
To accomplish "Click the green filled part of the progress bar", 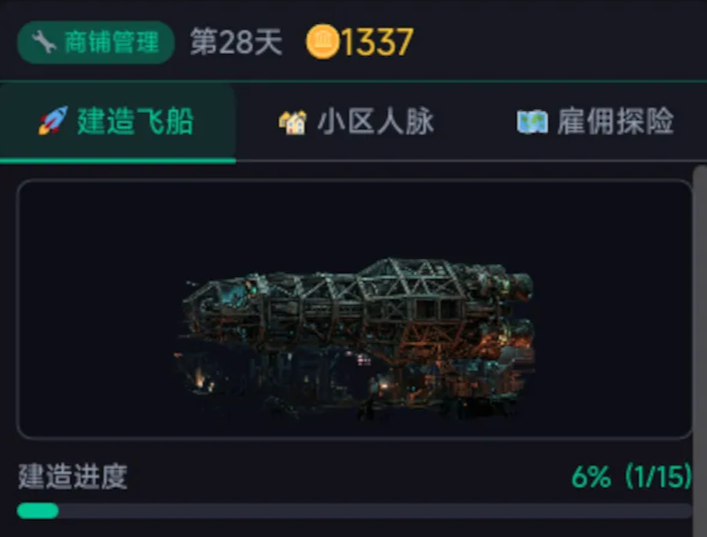I will pos(38,511).
